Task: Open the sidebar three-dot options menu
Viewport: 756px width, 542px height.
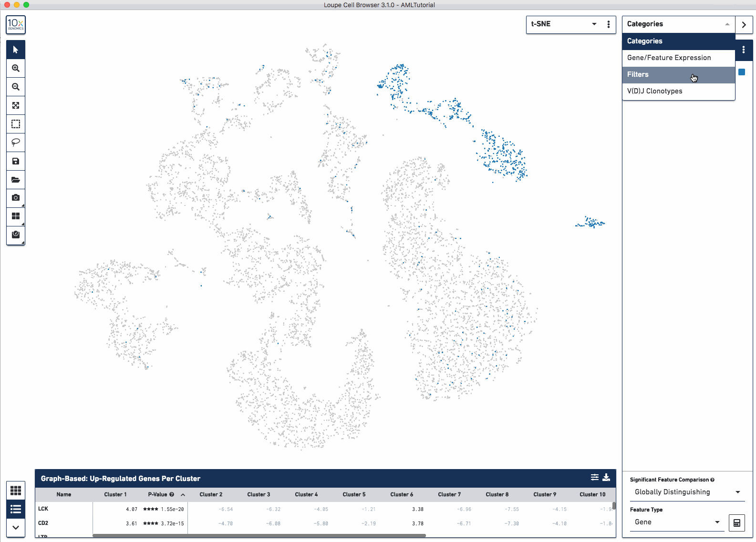Action: [744, 50]
